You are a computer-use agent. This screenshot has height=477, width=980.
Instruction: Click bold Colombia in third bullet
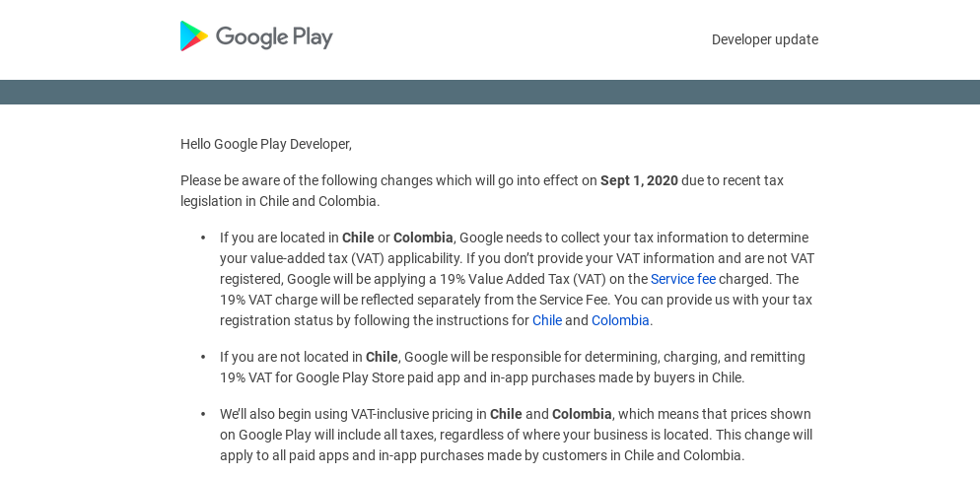coord(582,414)
